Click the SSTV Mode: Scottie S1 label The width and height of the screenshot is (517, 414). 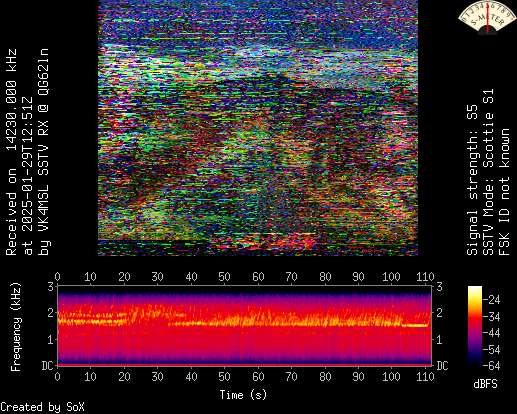(488, 172)
